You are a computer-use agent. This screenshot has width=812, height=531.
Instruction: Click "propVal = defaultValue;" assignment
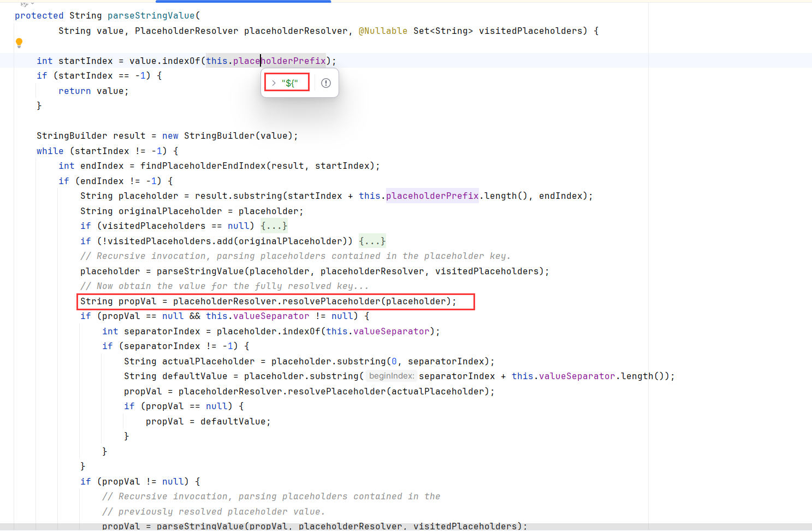(209, 421)
